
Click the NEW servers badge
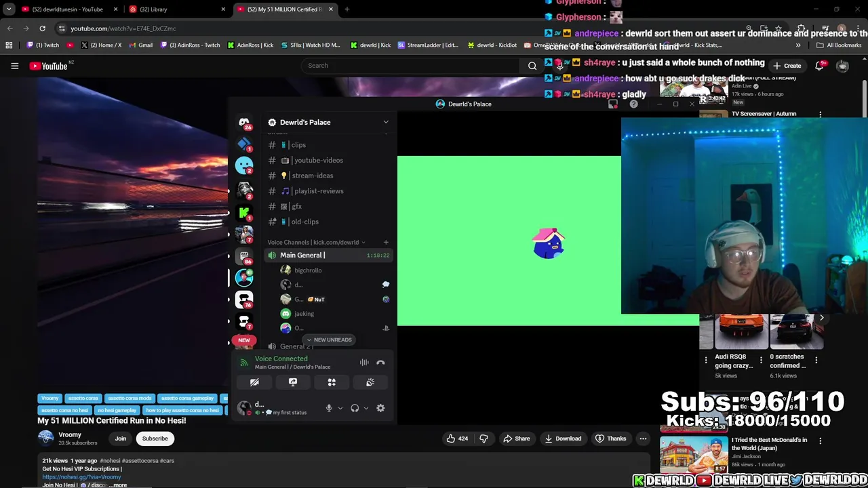(x=244, y=340)
